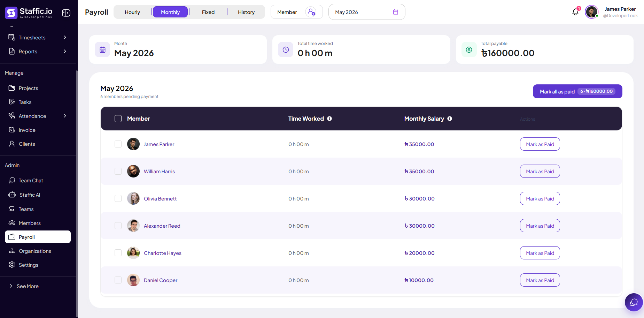644x318 pixels.
Task: Click the Projects folder icon
Action: click(12, 88)
